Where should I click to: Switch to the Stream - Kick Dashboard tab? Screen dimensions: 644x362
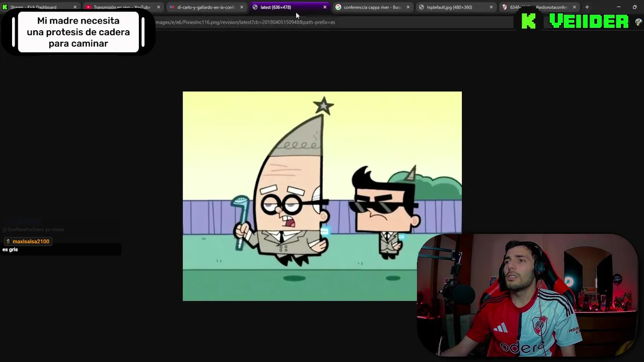pos(40,7)
